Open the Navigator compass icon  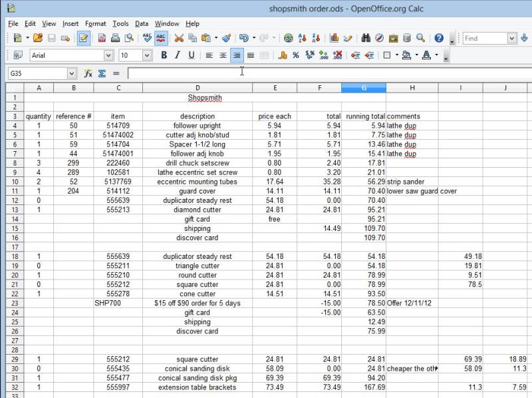379,38
